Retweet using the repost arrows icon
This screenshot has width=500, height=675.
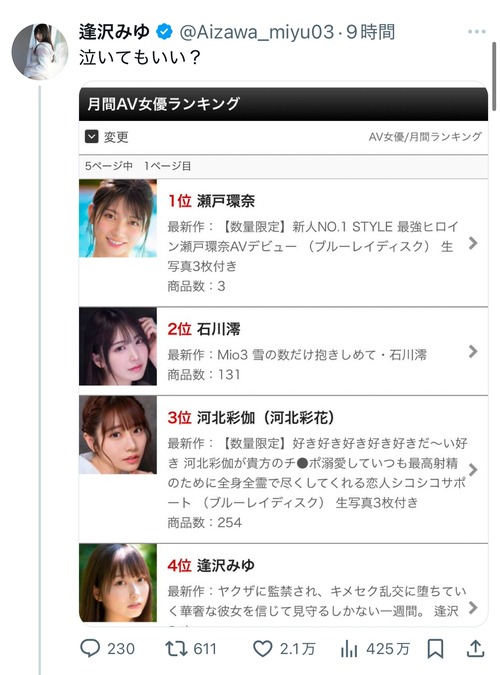pyautogui.click(x=176, y=648)
